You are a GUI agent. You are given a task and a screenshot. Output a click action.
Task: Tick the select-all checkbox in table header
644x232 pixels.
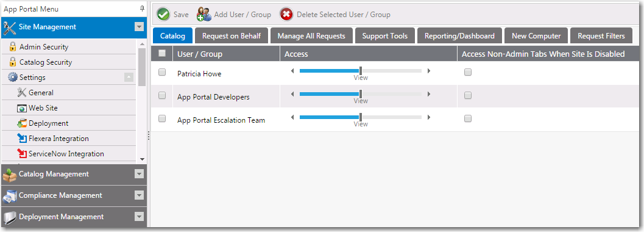(162, 53)
